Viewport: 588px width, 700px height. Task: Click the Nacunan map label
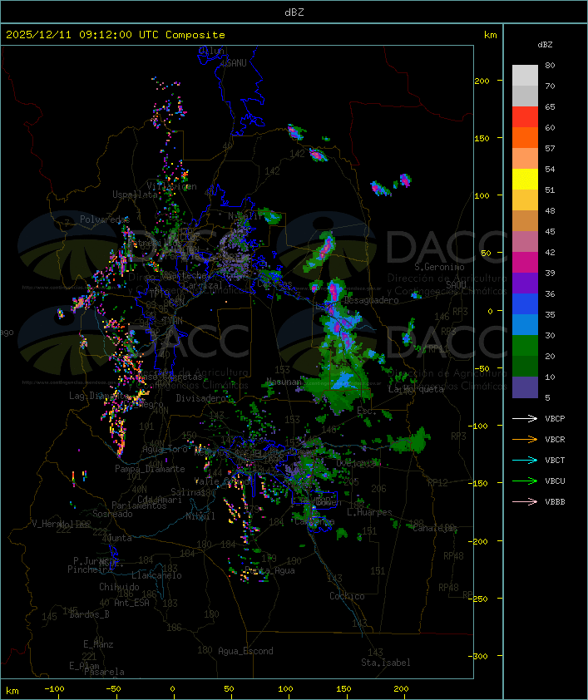click(x=284, y=382)
